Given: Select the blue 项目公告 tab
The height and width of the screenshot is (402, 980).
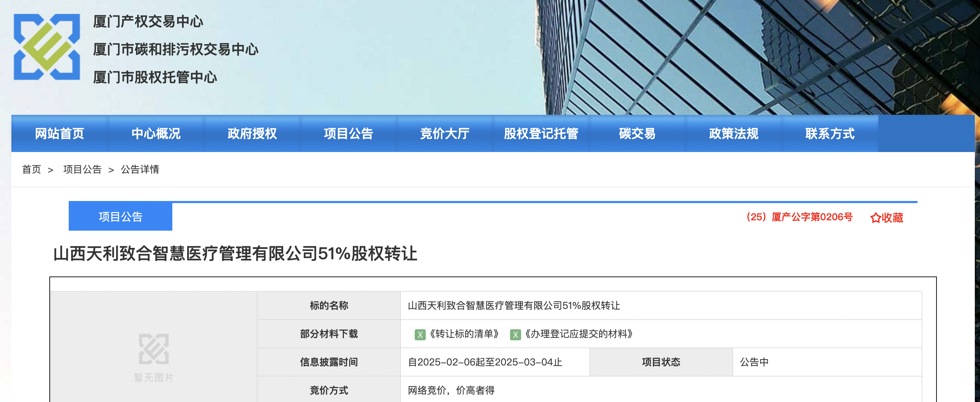Looking at the screenshot, I should click(x=120, y=217).
